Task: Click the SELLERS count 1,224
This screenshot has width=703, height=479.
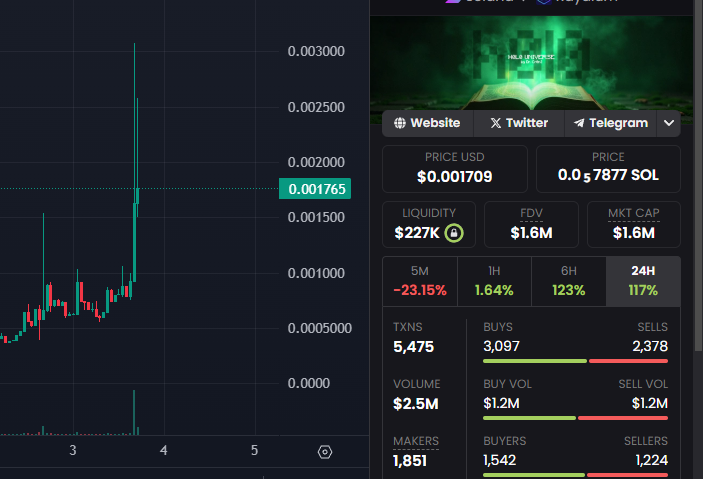Action: pyautogui.click(x=651, y=460)
